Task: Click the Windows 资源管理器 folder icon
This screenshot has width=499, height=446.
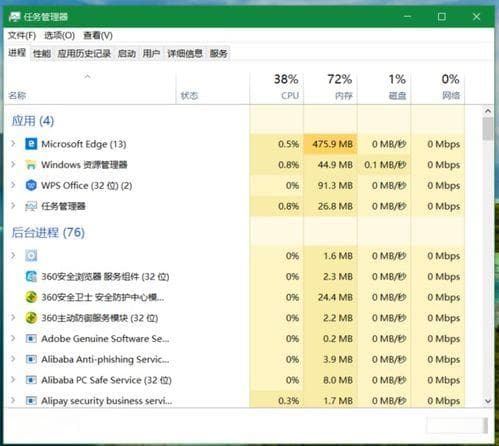Action: 31,165
